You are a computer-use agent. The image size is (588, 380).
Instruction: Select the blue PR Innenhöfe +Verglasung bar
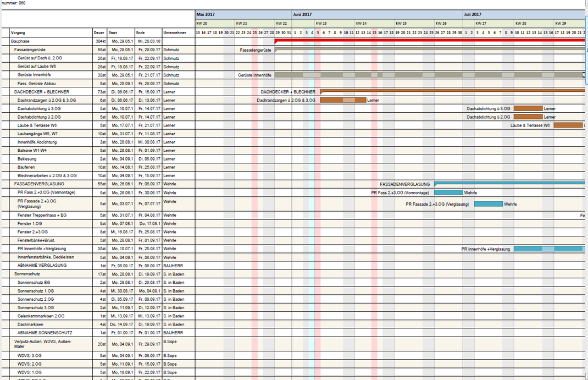point(548,249)
